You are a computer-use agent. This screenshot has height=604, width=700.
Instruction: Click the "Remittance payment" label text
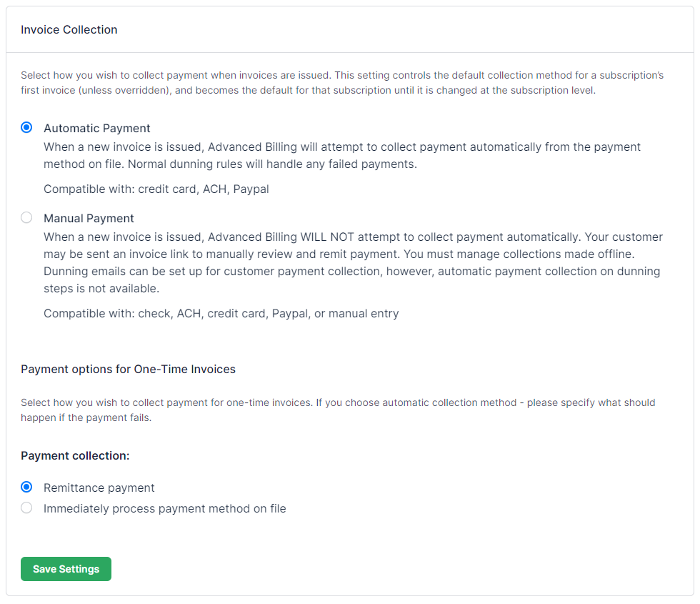pyautogui.click(x=99, y=487)
